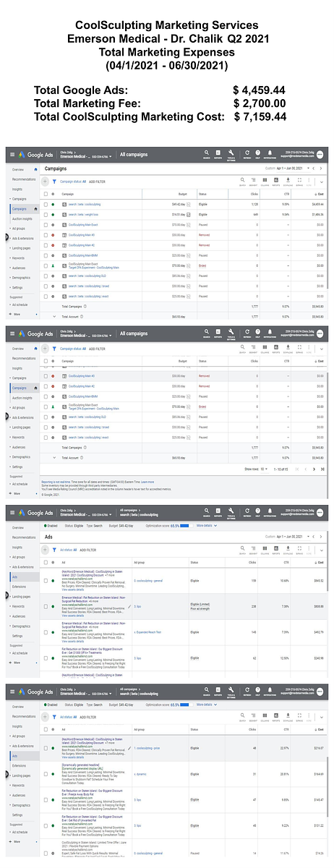334x868 pixels.
Task: Open Extensions in the sidebar beside the coolsculpting - price ad
Action: pos(20,765)
